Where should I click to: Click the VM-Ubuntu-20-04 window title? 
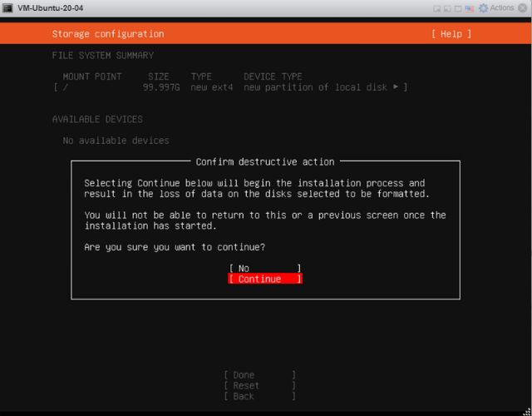point(50,7)
